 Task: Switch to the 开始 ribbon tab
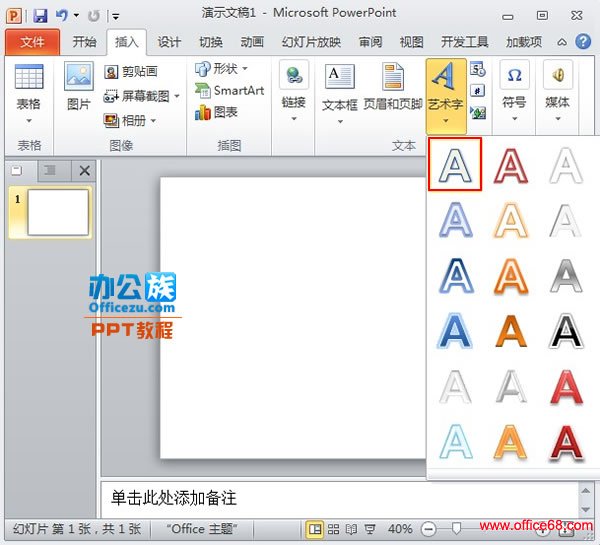tap(85, 42)
